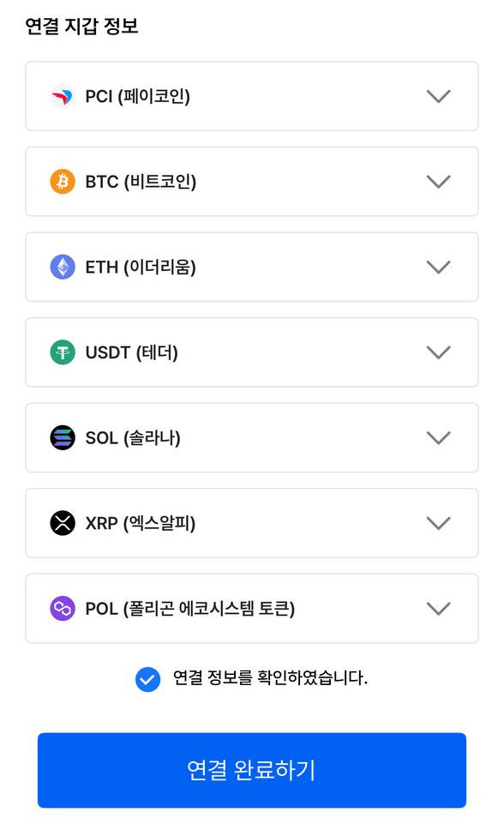
Task: Select the XRP (엑스알피) row label
Action: click(x=141, y=523)
